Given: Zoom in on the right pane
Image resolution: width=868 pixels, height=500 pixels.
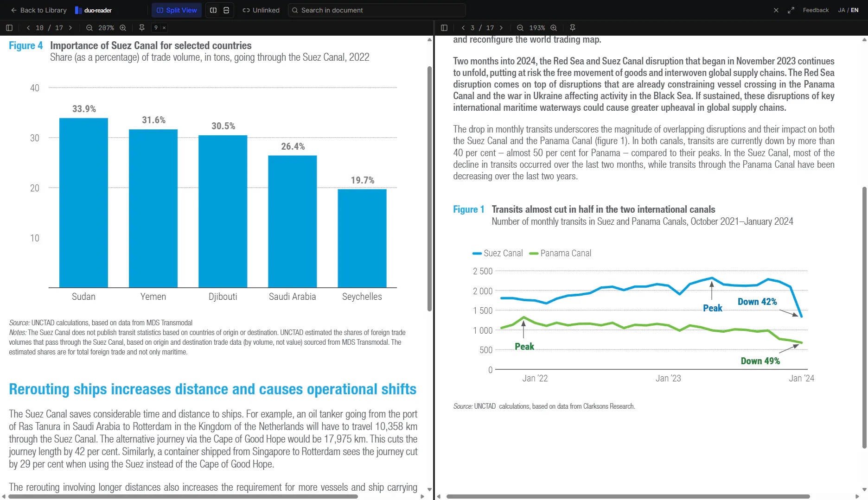Looking at the screenshot, I should click(554, 28).
